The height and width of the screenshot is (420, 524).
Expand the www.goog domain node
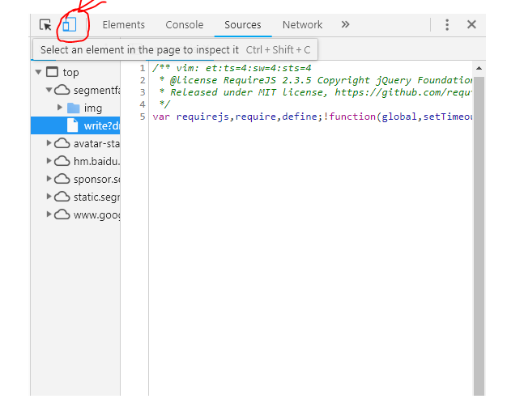(x=49, y=214)
